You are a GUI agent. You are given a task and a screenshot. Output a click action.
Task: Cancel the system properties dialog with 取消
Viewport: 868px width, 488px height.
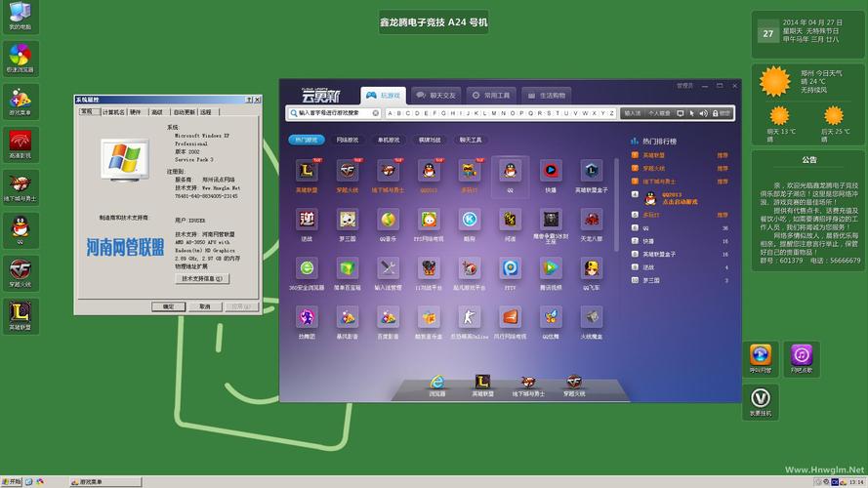click(x=205, y=306)
